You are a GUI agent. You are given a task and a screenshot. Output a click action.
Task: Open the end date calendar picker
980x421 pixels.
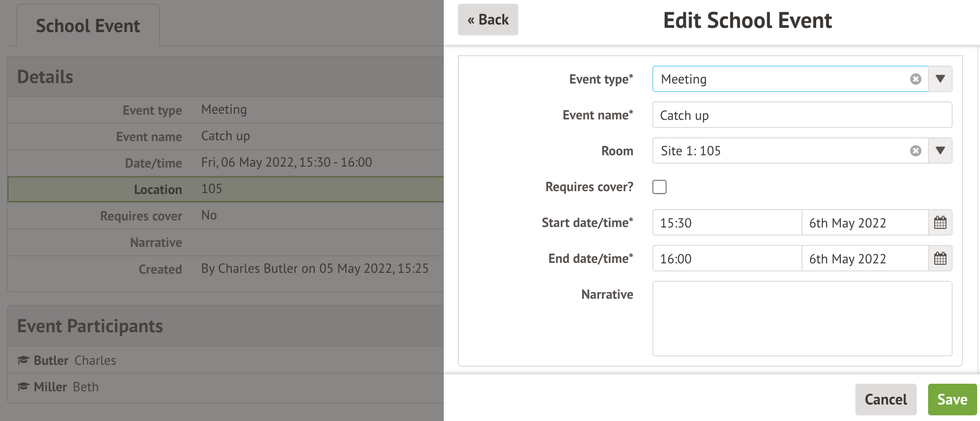940,259
